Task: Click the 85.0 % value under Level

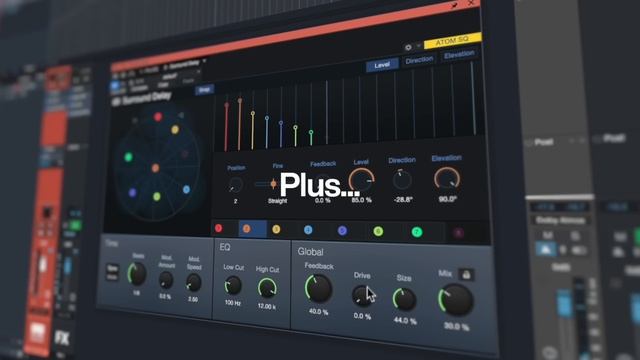Action: [x=362, y=200]
